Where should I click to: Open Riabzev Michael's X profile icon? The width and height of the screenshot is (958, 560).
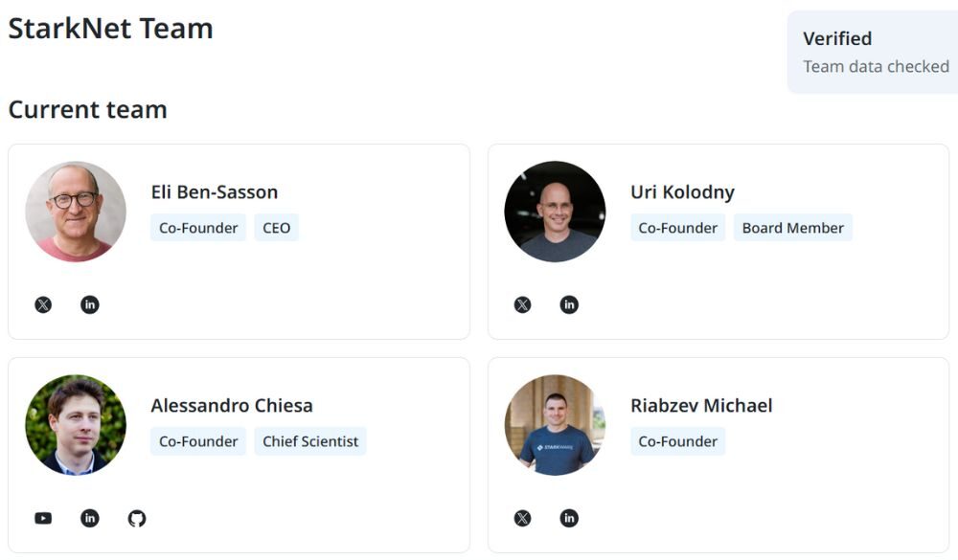tap(522, 519)
